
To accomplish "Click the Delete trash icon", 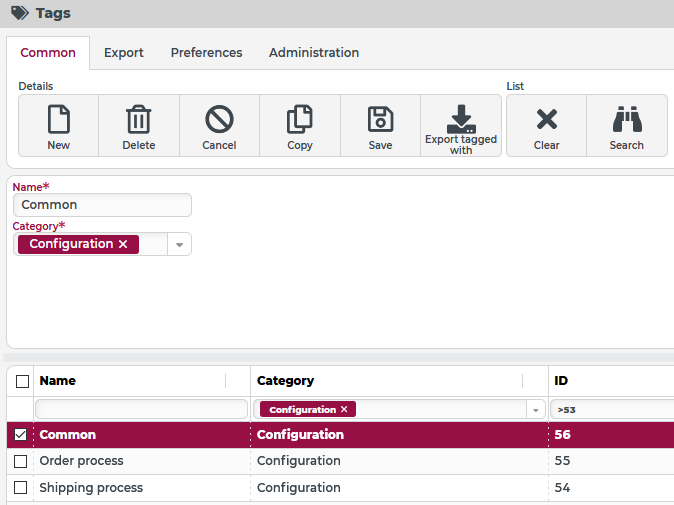I will (139, 121).
